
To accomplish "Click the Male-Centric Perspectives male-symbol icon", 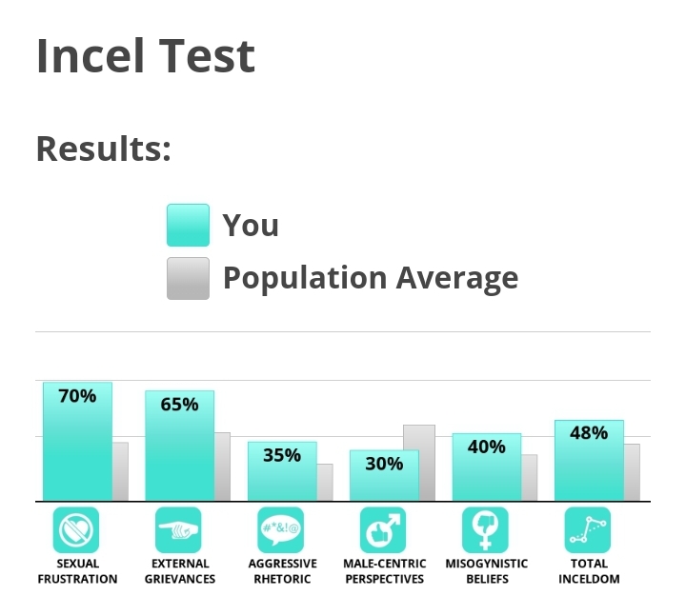I will click(383, 530).
